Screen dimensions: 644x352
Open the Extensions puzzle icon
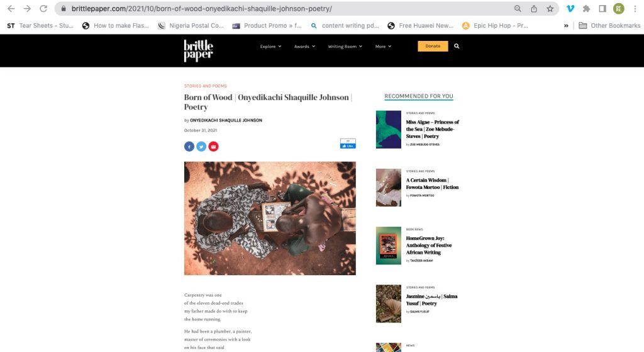(x=587, y=9)
